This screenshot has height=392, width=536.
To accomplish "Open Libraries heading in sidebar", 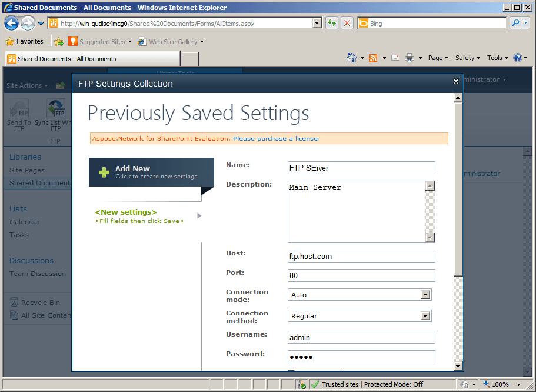I will (x=25, y=157).
